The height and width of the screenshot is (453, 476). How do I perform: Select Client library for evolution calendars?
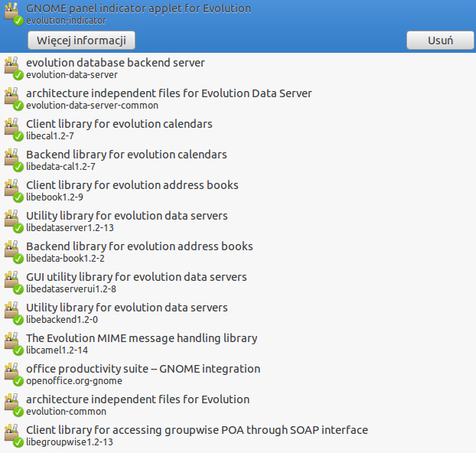point(238,129)
